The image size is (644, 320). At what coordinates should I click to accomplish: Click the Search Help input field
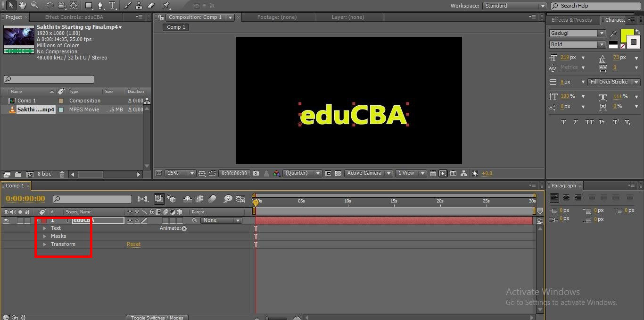[x=595, y=6]
